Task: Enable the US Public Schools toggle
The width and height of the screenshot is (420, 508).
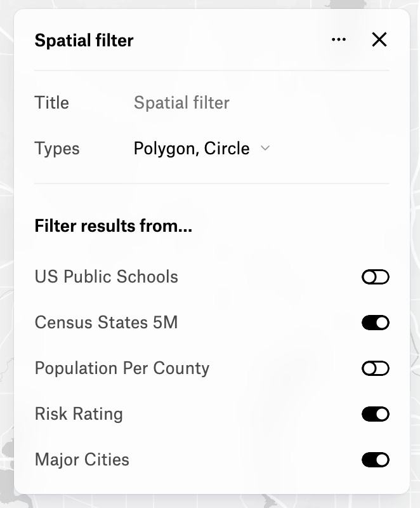Action: point(375,277)
